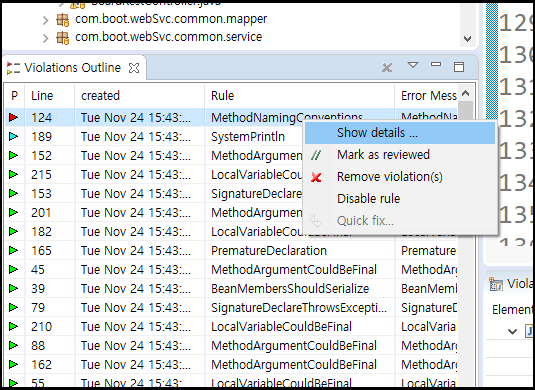The height and width of the screenshot is (390, 535).
Task: Minimize the Violations Outline panel
Action: [x=436, y=64]
